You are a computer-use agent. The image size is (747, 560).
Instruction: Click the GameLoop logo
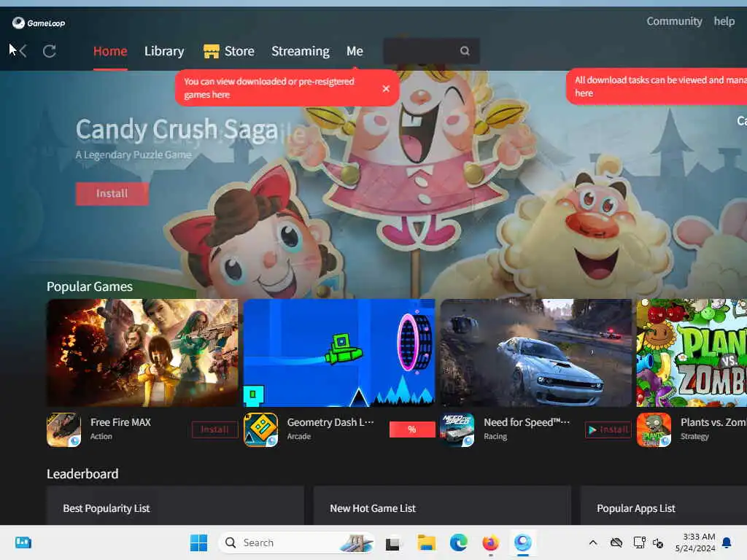coord(39,23)
